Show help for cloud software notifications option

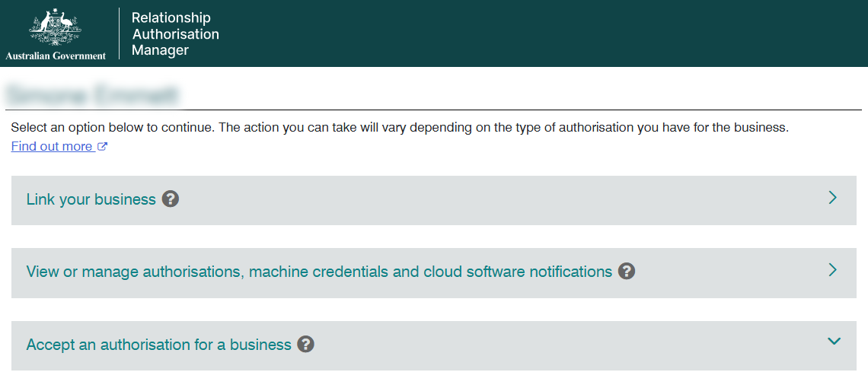click(627, 272)
